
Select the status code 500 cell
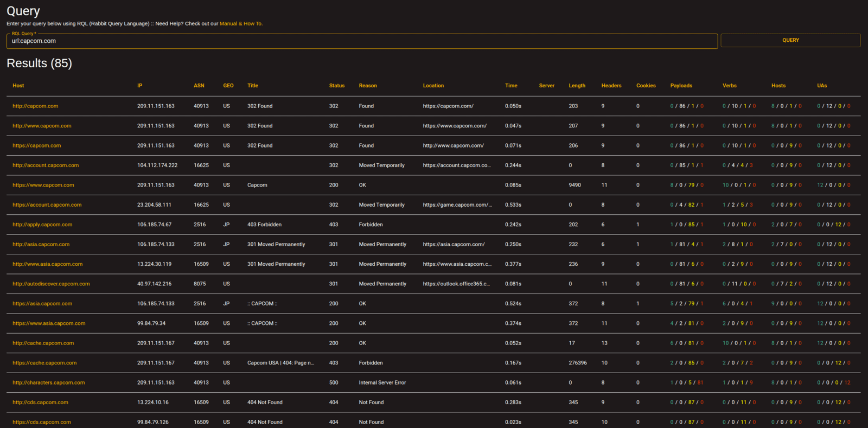click(334, 382)
